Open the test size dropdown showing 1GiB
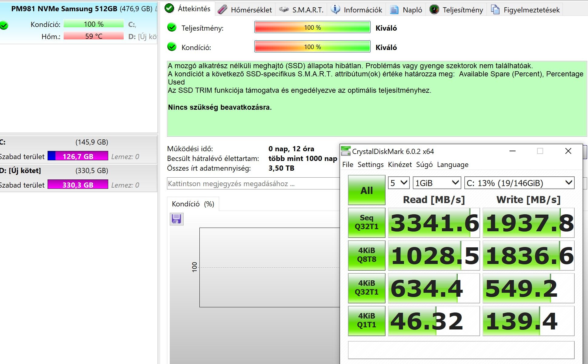 (x=437, y=183)
